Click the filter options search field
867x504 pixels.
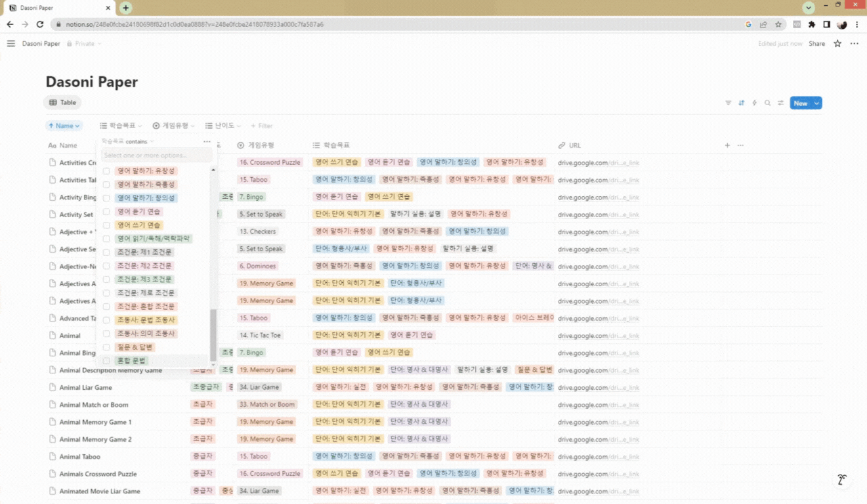point(158,156)
